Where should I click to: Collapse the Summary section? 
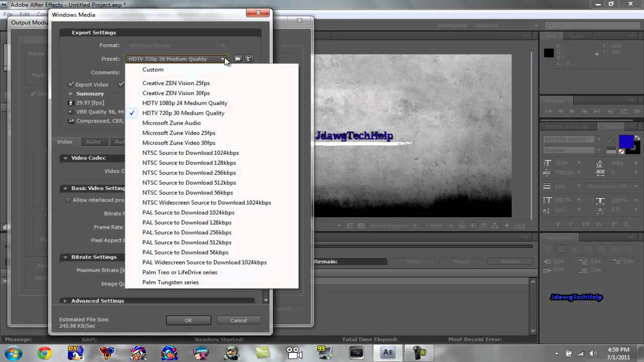pos(71,94)
